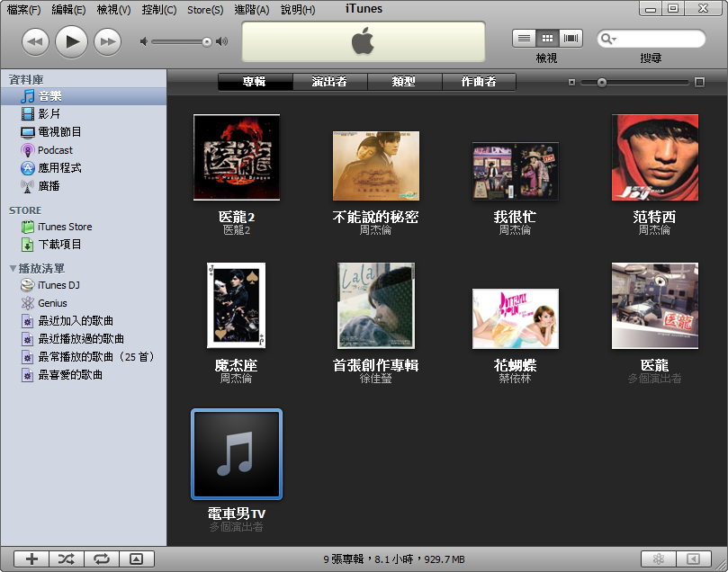The image size is (728, 572).
Task: Open 應用程式 in the sidebar
Action: (84, 168)
